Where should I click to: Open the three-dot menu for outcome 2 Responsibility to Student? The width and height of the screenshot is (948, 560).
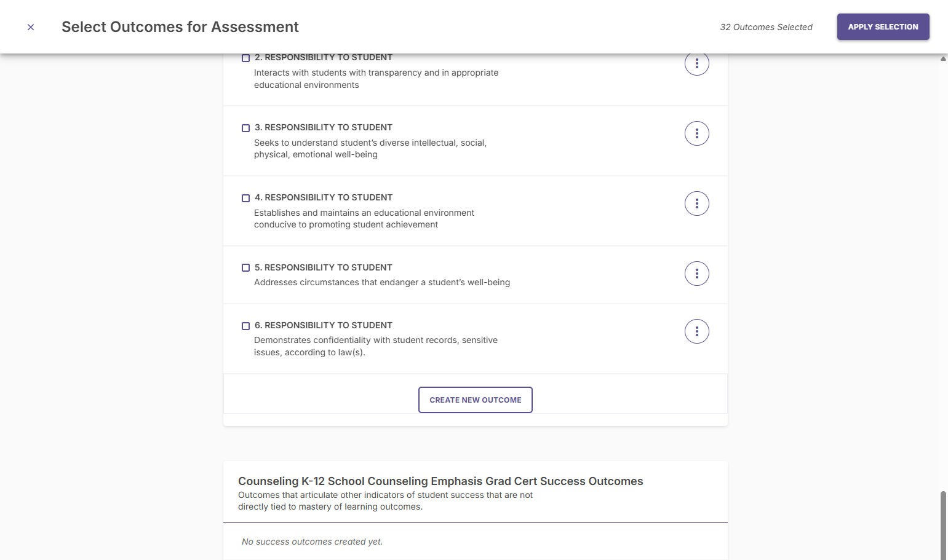pyautogui.click(x=697, y=64)
